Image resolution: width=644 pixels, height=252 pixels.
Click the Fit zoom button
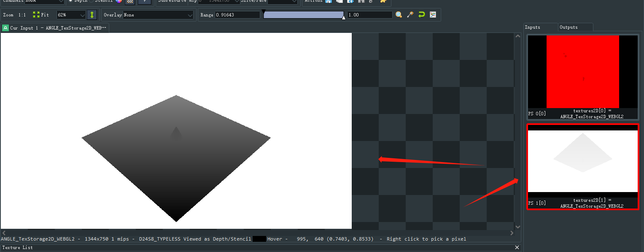click(x=41, y=15)
